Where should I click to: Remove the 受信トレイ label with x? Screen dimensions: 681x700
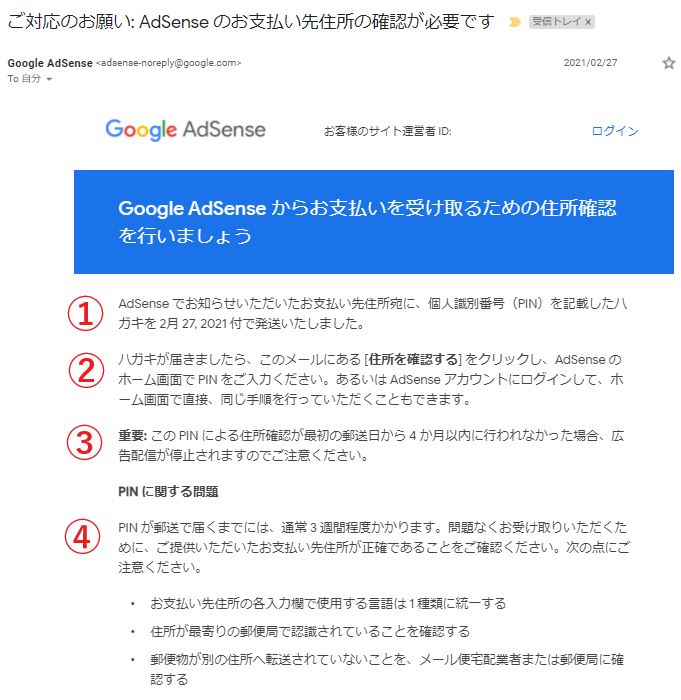click(588, 22)
